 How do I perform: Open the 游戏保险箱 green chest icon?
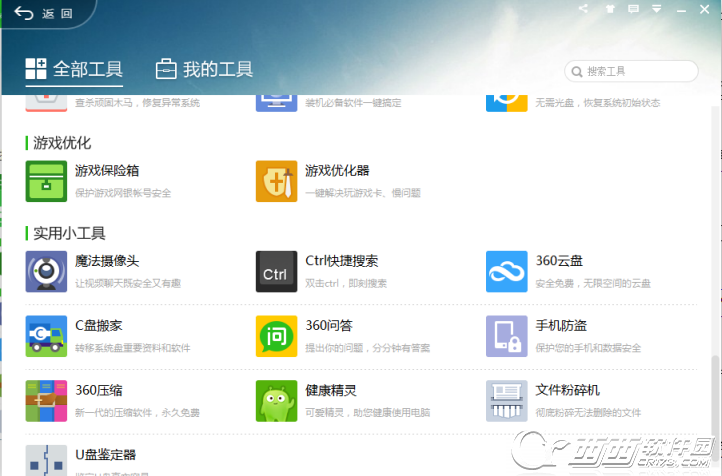[46, 181]
